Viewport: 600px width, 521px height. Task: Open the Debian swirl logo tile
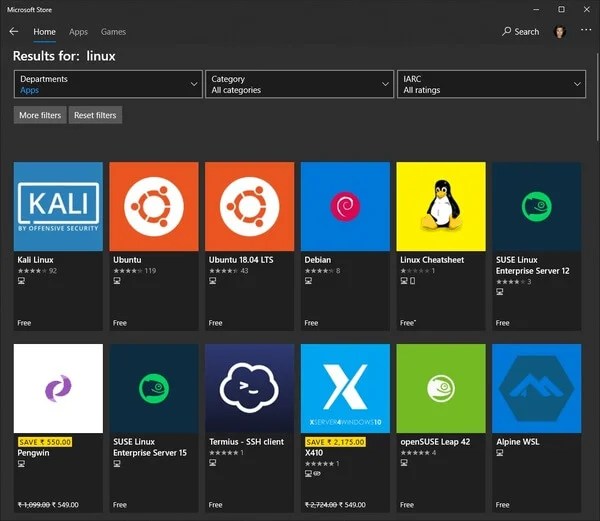click(x=345, y=207)
